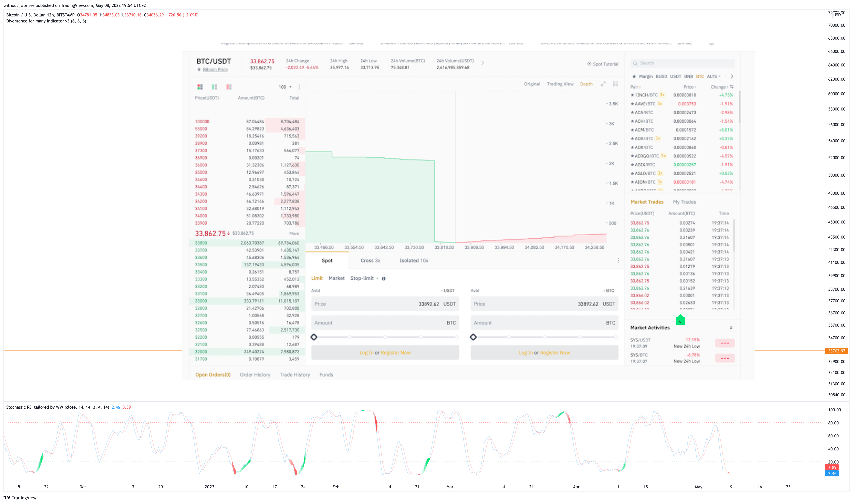Expand more ticker stats chevron
Viewport: 853px width, 504px height.
pos(483,63)
